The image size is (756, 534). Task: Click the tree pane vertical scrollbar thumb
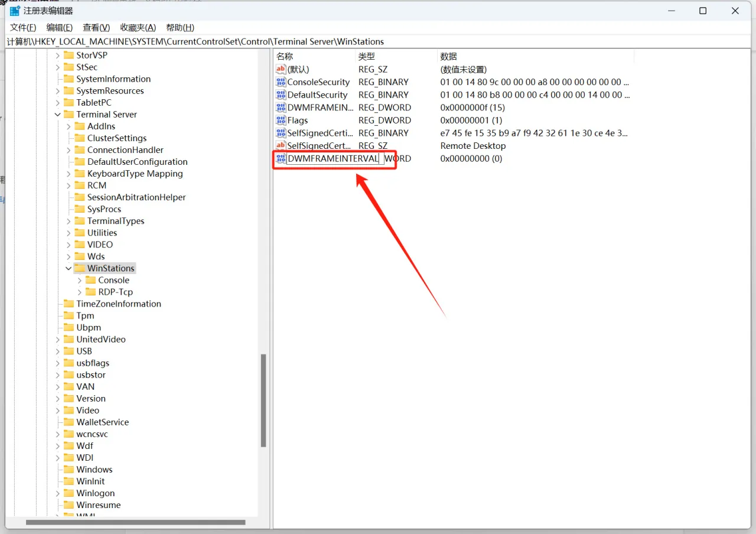[x=263, y=400]
